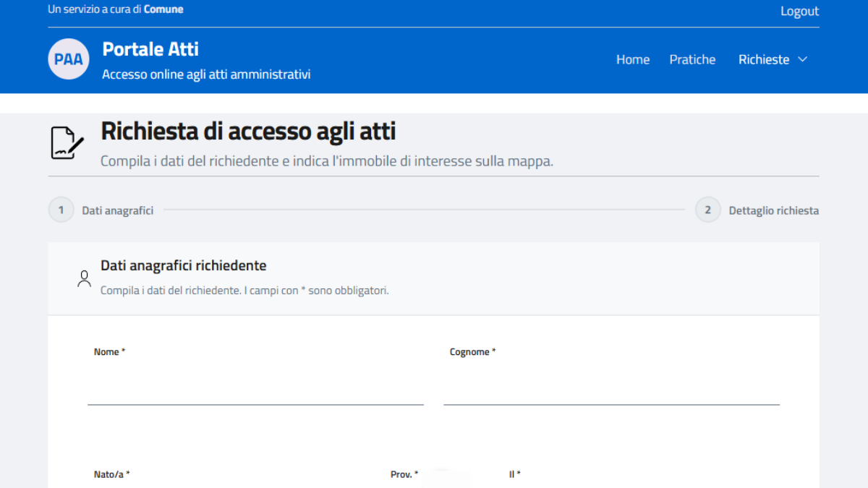Click the Prov. field label
Image resolution: width=868 pixels, height=488 pixels.
point(404,474)
